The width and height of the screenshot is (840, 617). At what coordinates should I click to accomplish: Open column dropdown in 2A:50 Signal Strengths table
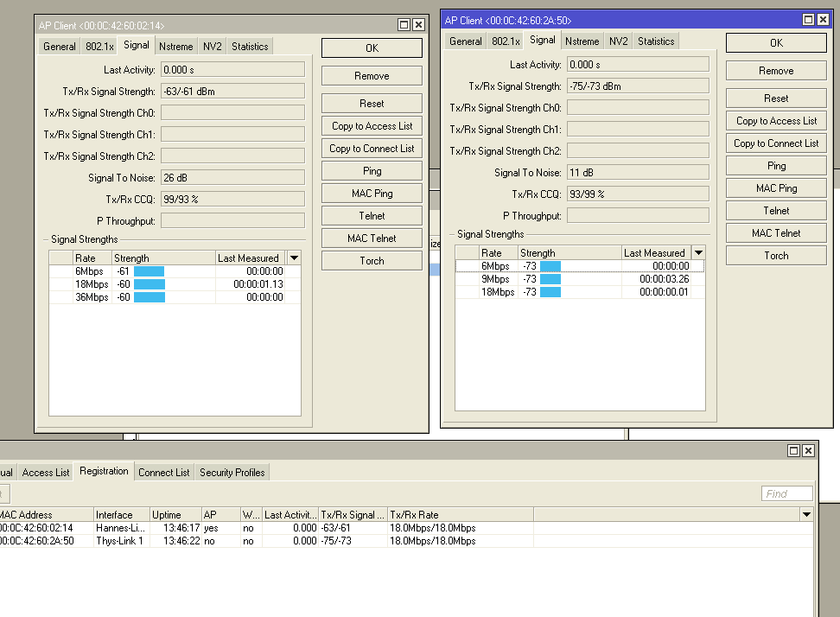point(698,252)
